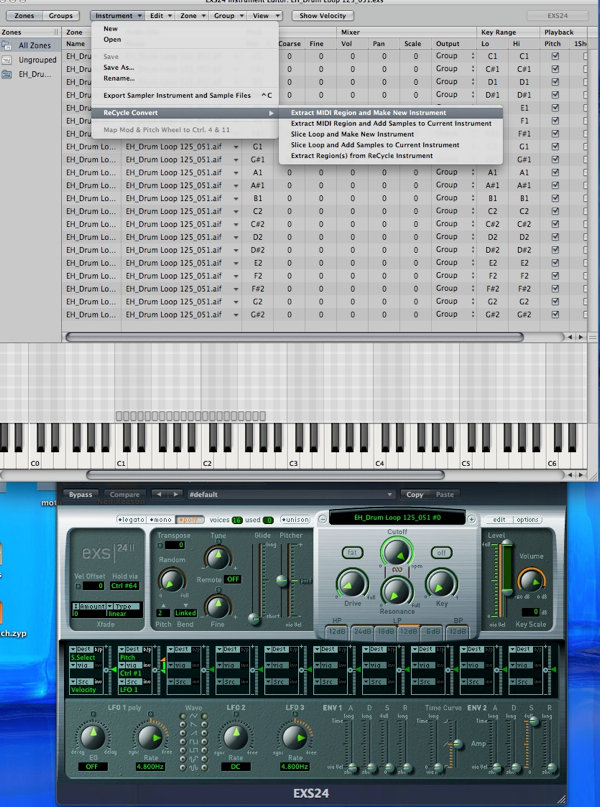Click minus button beside instrument name display
The image size is (600, 807).
pos(322,519)
